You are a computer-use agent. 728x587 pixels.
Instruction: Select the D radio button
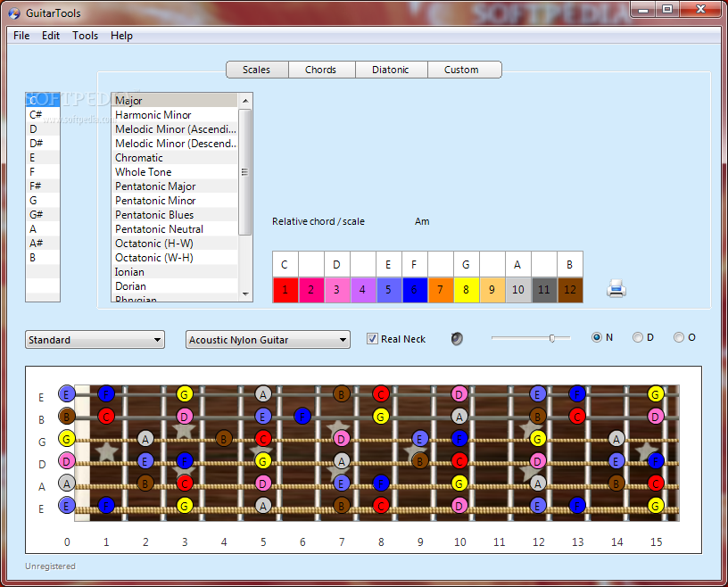(638, 337)
